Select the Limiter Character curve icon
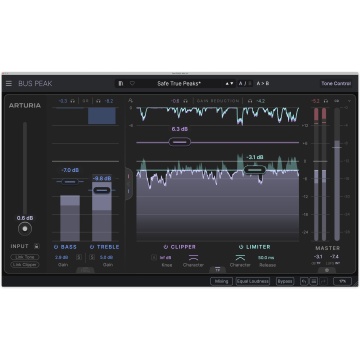The height and width of the screenshot is (360, 360). 240,257
